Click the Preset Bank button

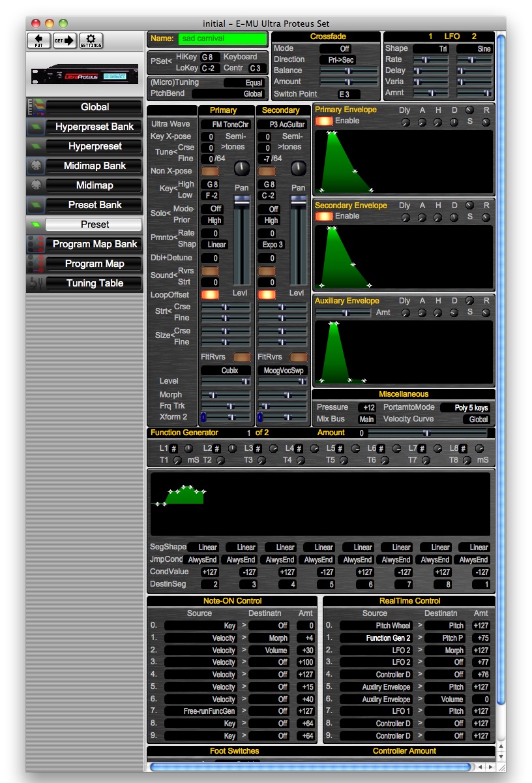pos(95,205)
